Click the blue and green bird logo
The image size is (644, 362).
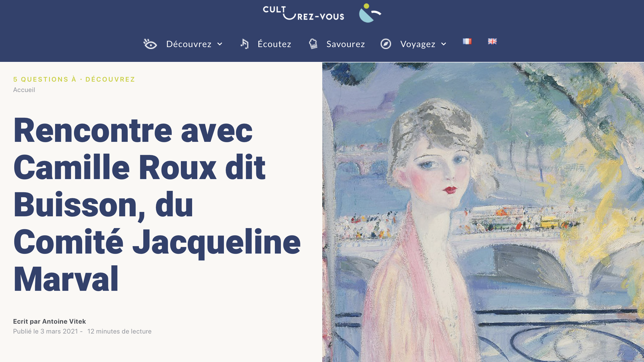pyautogui.click(x=370, y=13)
